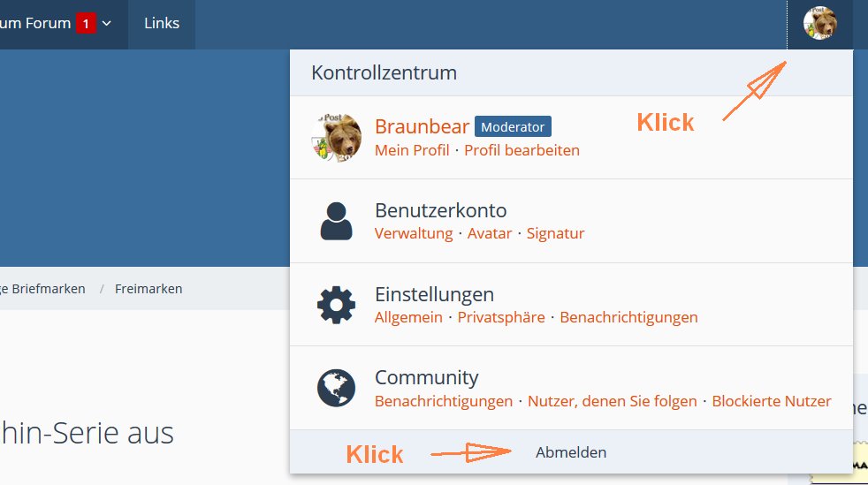Go to Verwaltung under Benutzerkonto
The image size is (868, 485).
[x=414, y=233]
